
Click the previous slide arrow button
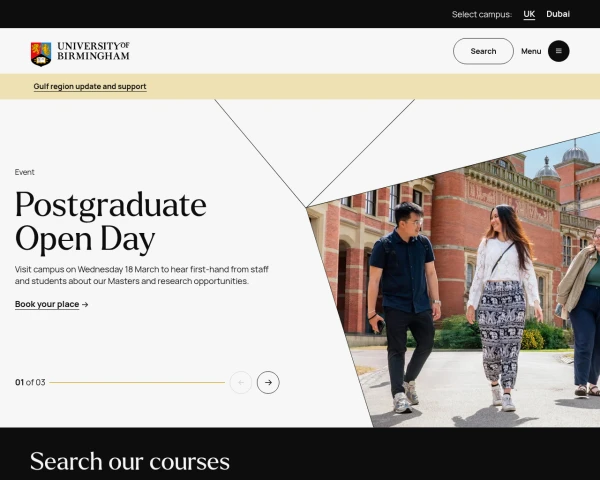(x=241, y=382)
